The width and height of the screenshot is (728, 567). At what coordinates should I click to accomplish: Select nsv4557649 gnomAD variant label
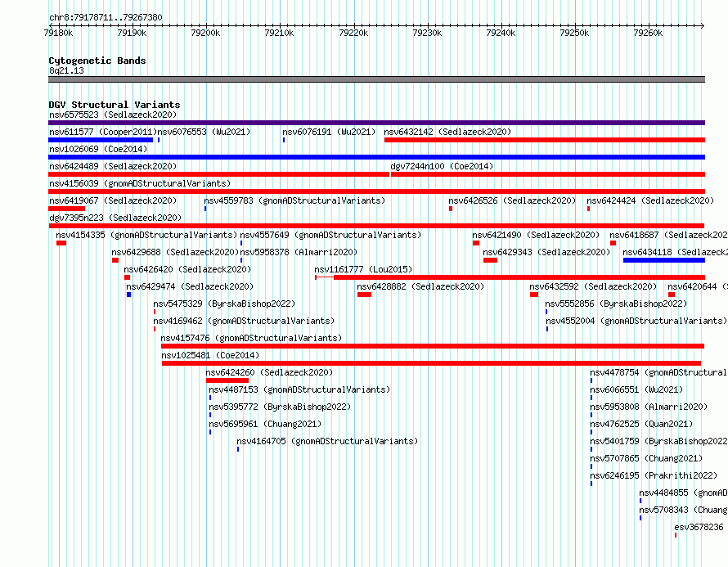[x=330, y=235]
